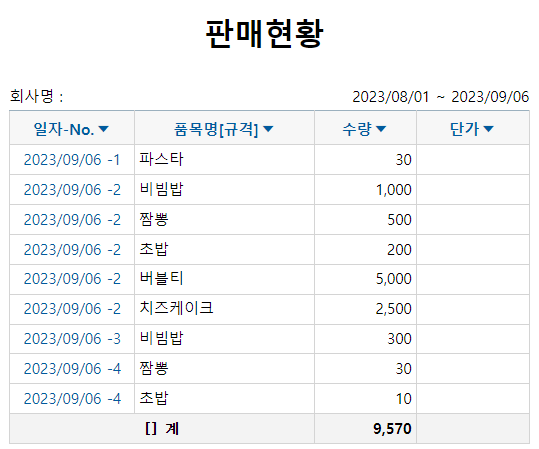Image resolution: width=539 pixels, height=449 pixels.
Task: Click the 판매현황 report title
Action: click(264, 34)
